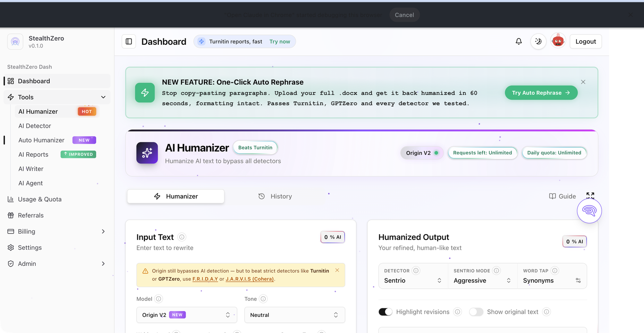Click the Detector info icon
Viewport: 644px width, 333px height.
[416, 271]
